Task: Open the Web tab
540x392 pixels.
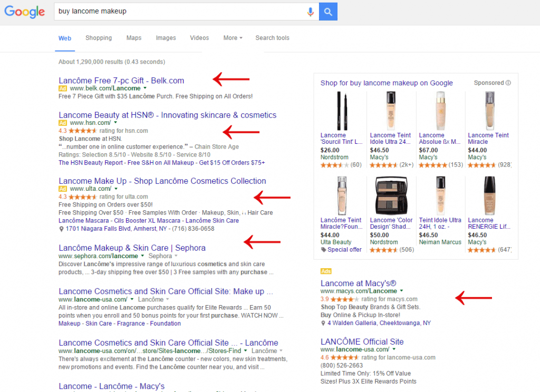Action: pos(65,38)
